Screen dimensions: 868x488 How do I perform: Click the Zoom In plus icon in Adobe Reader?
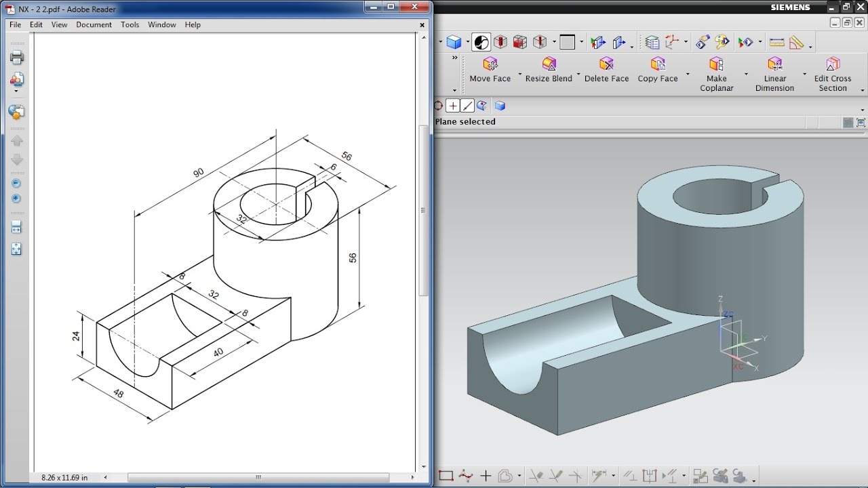pyautogui.click(x=17, y=199)
